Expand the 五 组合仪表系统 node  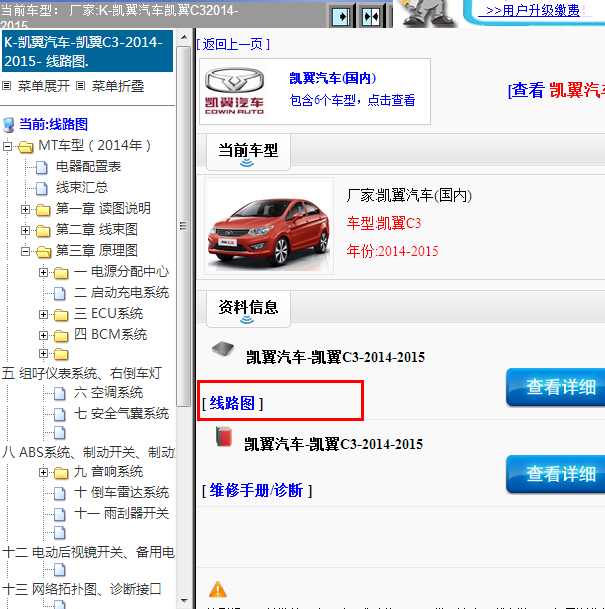click(x=43, y=353)
